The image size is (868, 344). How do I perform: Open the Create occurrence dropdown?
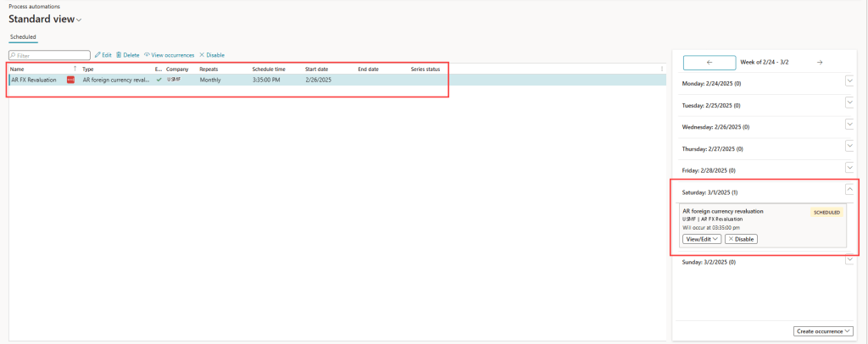824,330
